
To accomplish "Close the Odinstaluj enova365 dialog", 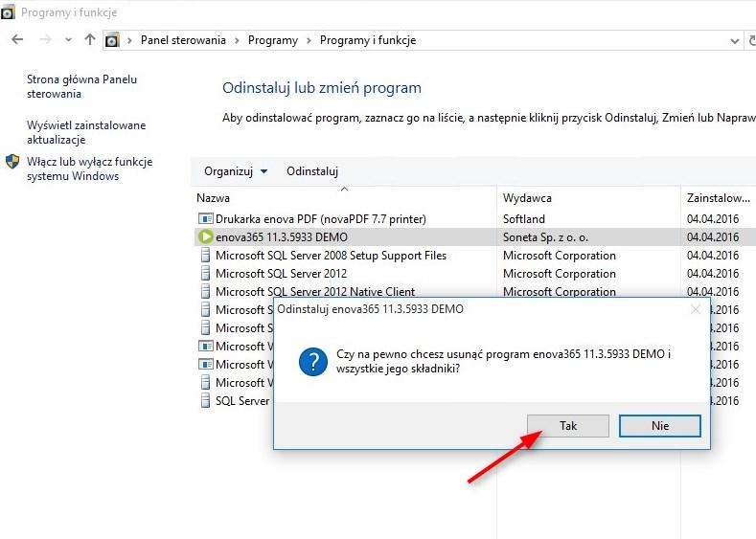I will coord(696,309).
